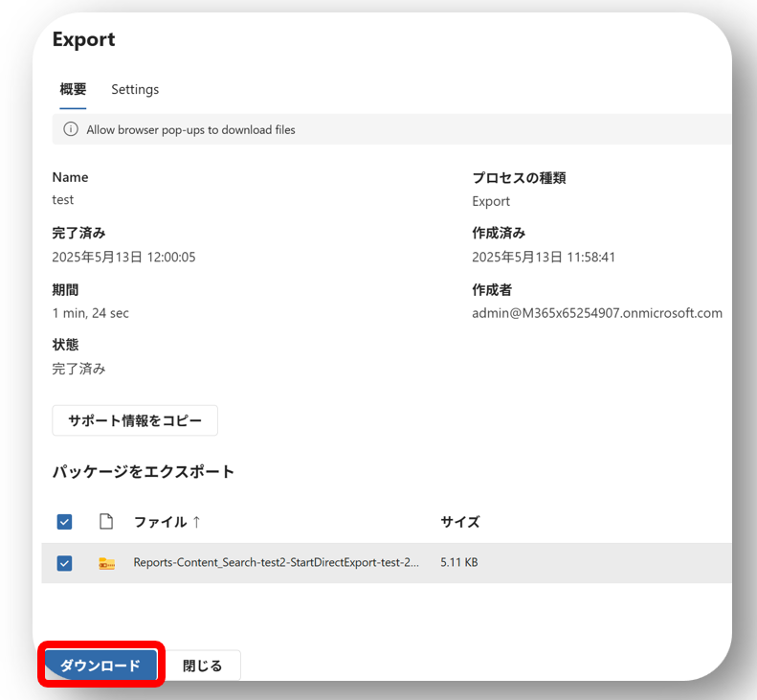Click the created date 2025年5月13日 11:58:41
Viewport: 757px width, 700px height.
pos(543,257)
